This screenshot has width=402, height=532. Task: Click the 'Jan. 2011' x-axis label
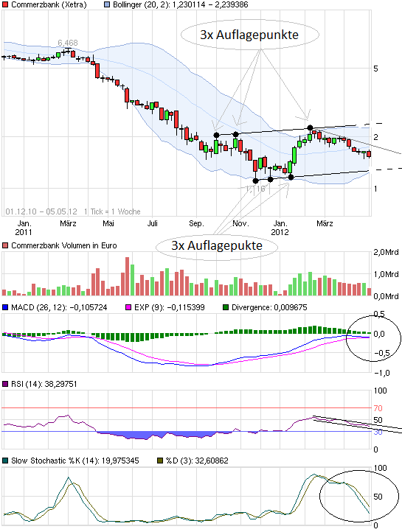(24, 228)
